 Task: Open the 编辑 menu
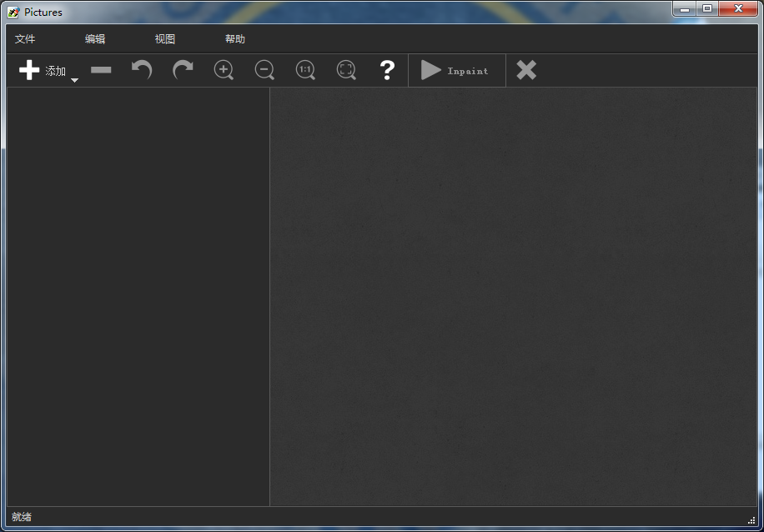pos(95,39)
